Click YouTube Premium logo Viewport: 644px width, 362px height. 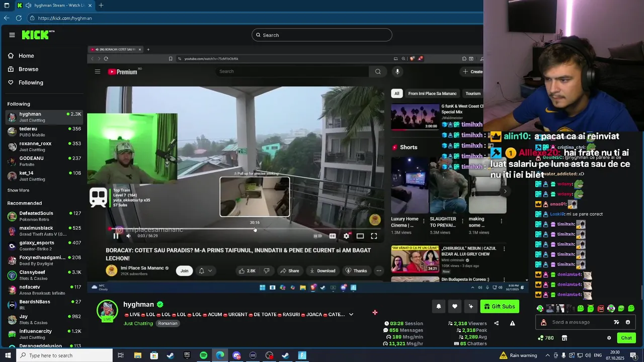click(123, 71)
